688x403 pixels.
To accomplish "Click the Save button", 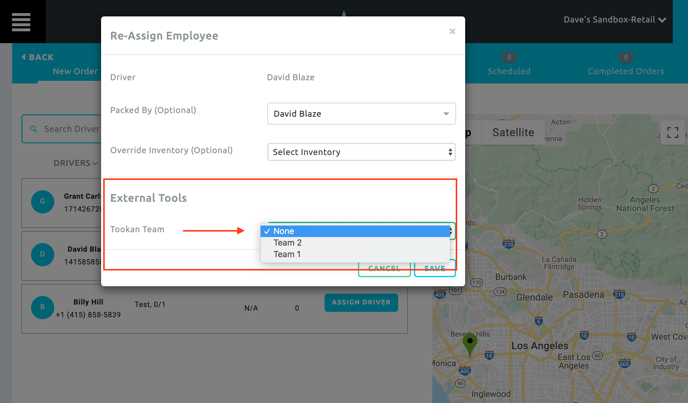I will pos(435,268).
